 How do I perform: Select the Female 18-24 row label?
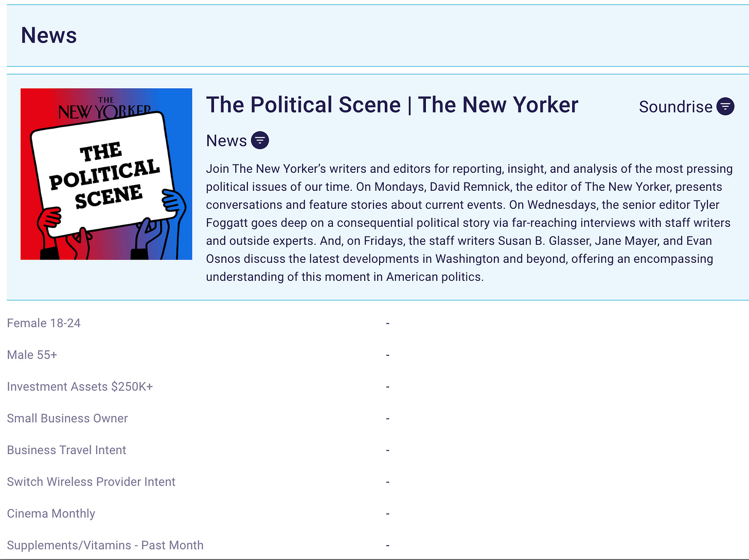pyautogui.click(x=44, y=323)
